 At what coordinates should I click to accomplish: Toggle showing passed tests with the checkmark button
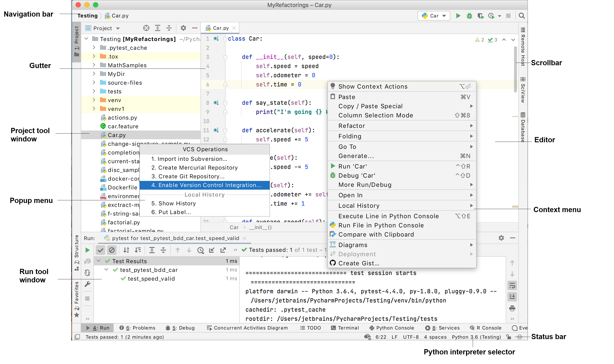click(x=100, y=250)
